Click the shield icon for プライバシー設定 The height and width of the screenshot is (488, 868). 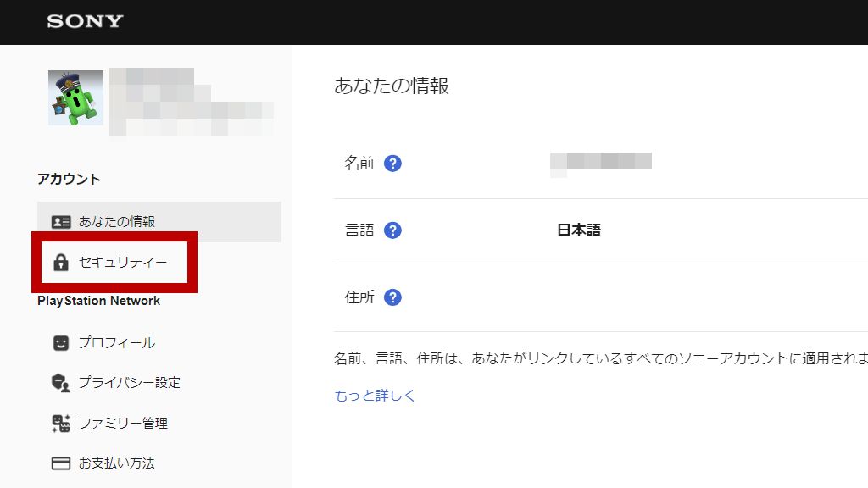click(61, 383)
